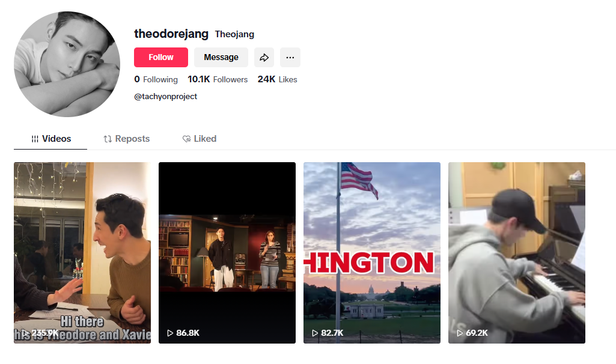Open the @tachyonproject bio mention
The height and width of the screenshot is (364, 616).
166,97
